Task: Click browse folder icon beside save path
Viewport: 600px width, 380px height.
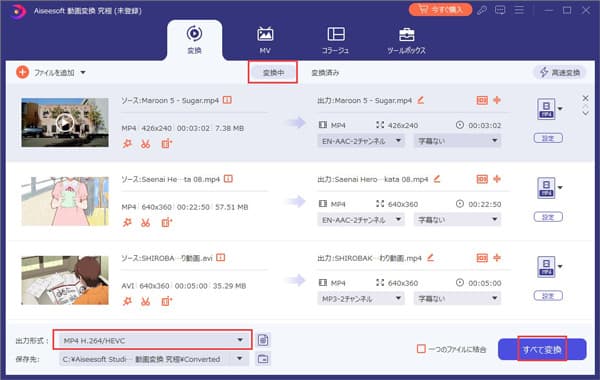Action: tap(263, 359)
